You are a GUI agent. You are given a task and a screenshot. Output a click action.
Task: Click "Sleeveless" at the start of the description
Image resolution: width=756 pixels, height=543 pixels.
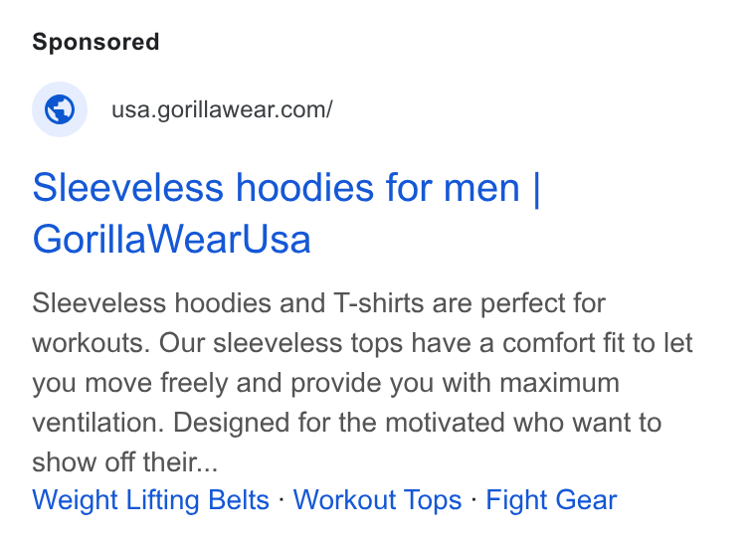tap(99, 303)
